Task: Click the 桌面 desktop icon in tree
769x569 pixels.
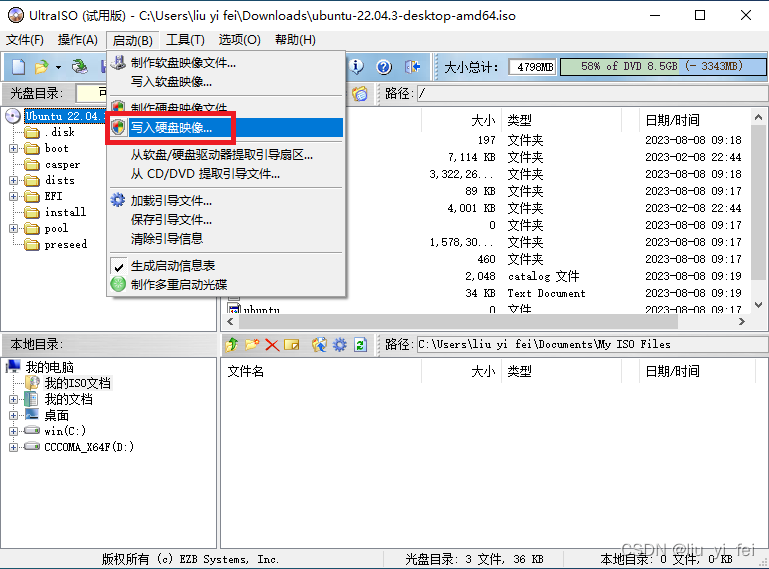Action: coord(32,414)
